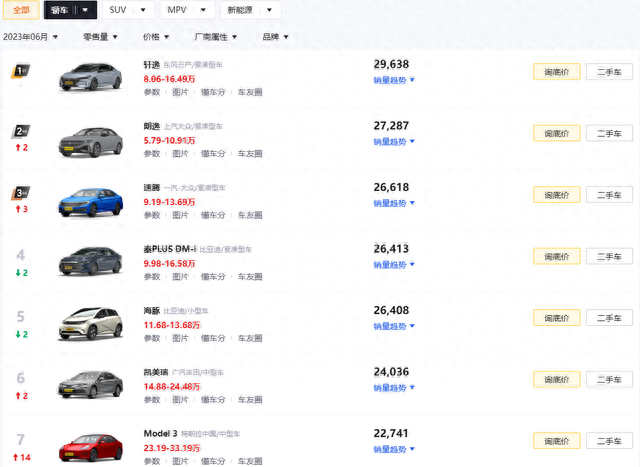Image resolution: width=640 pixels, height=467 pixels.
Task: Expand the 轿车 dropdown arrow
Action: (x=85, y=10)
